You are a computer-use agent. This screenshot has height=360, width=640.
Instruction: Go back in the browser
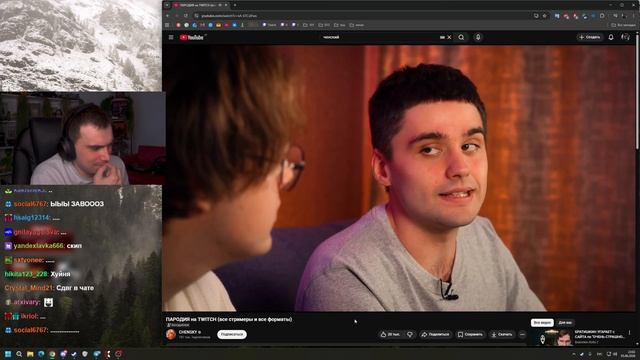click(167, 16)
